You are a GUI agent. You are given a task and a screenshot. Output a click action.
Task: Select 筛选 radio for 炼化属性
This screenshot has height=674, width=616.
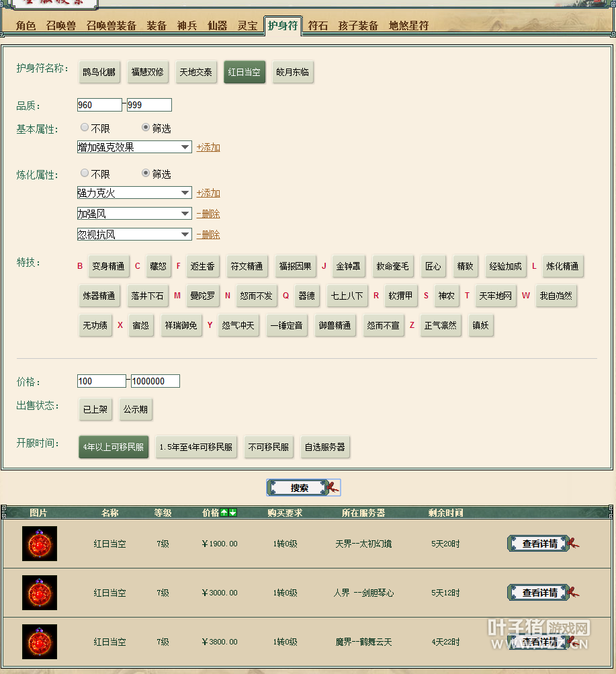(x=146, y=173)
